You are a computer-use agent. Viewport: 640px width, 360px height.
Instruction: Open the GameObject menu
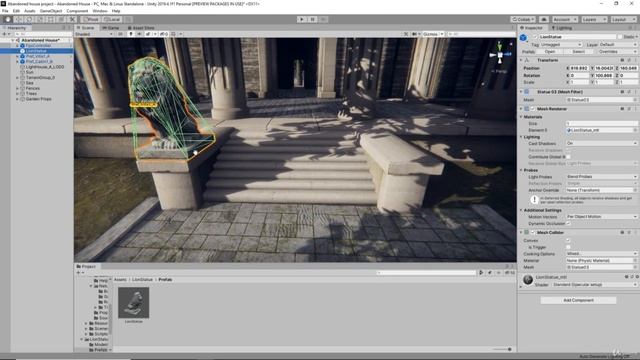(51, 11)
